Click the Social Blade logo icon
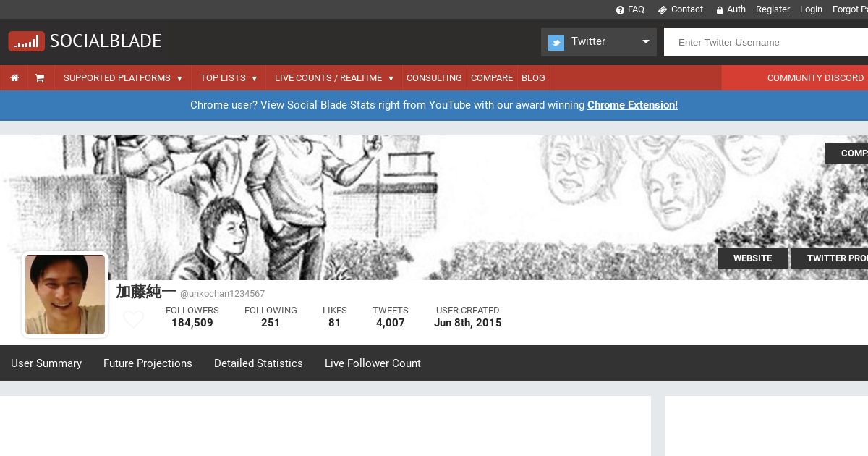This screenshot has height=456, width=868. [x=27, y=41]
